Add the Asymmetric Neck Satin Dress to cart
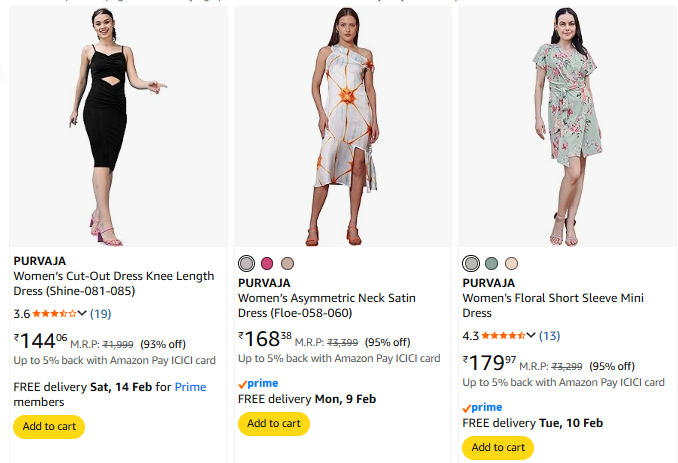This screenshot has height=463, width=678. click(273, 423)
